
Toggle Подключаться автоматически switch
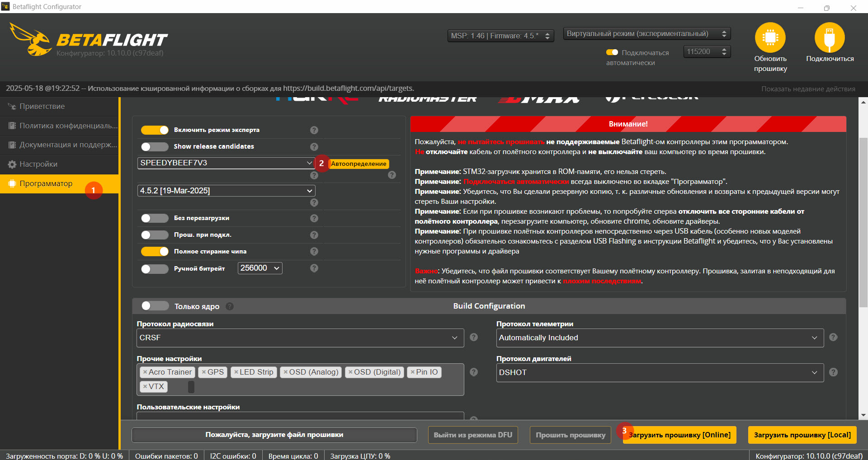tap(612, 52)
